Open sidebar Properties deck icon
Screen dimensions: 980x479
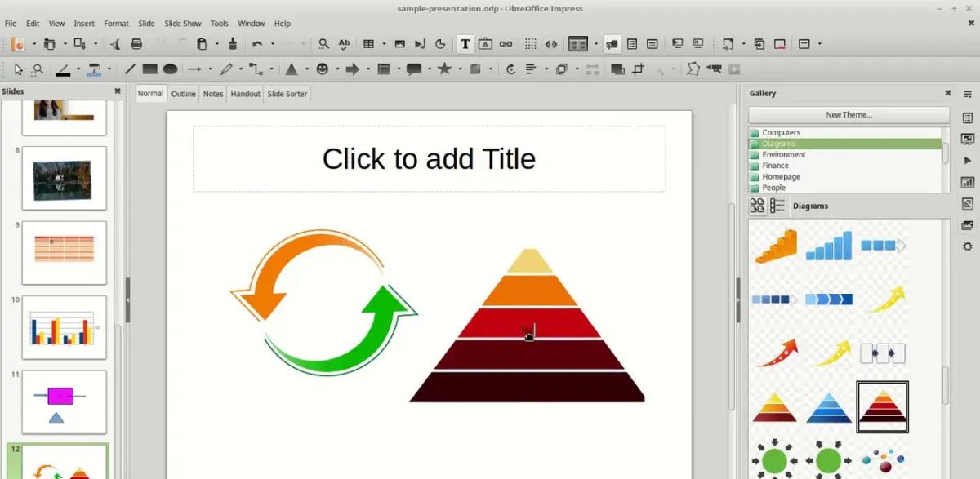click(968, 118)
